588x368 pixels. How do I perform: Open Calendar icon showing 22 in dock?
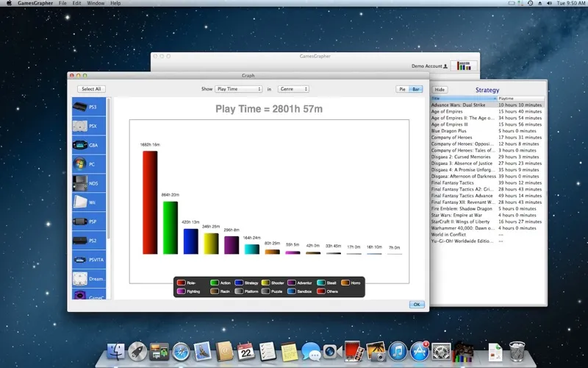[246, 352]
